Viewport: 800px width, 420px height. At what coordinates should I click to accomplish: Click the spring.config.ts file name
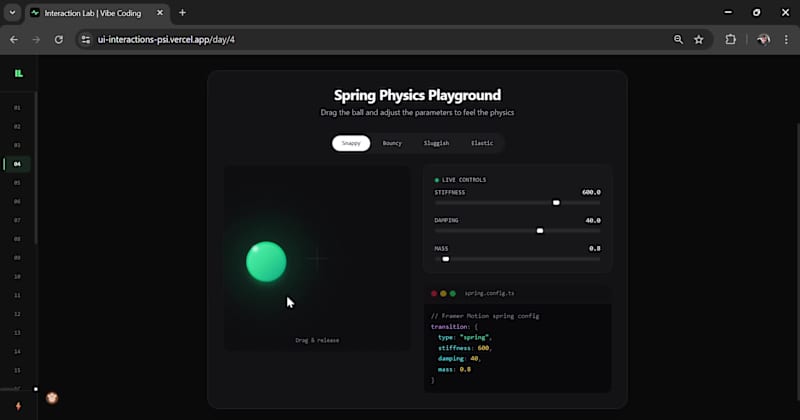(489, 293)
